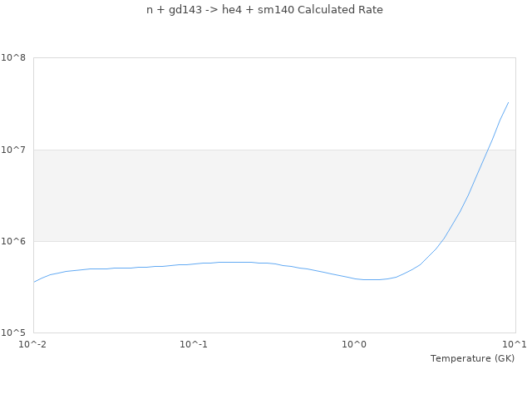532x399 pixels.
Task: Click the gray shaded band between 10^6 and 10^7
Action: 274,195
